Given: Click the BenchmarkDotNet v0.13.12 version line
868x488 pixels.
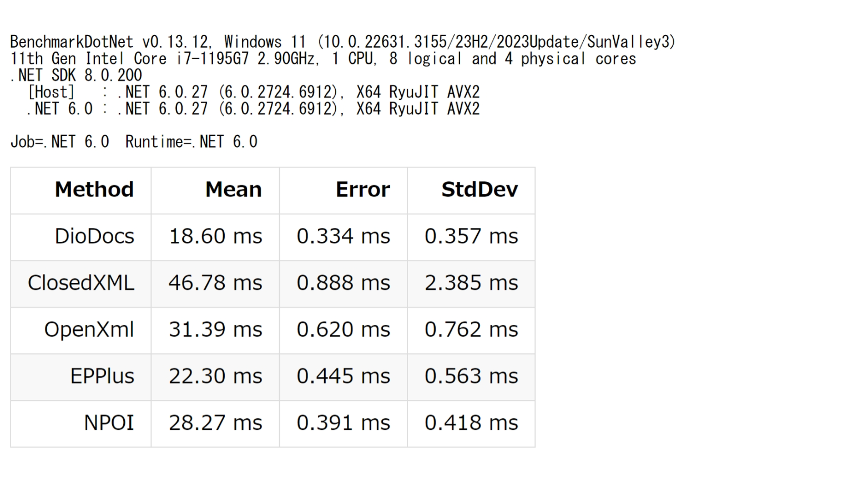Looking at the screenshot, I should pyautogui.click(x=342, y=42).
